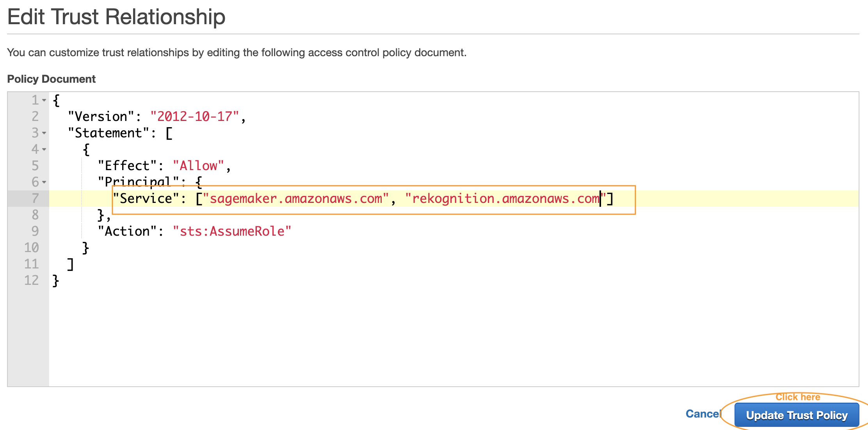Click the Update Trust Policy button
This screenshot has height=430, width=868.
tap(797, 415)
